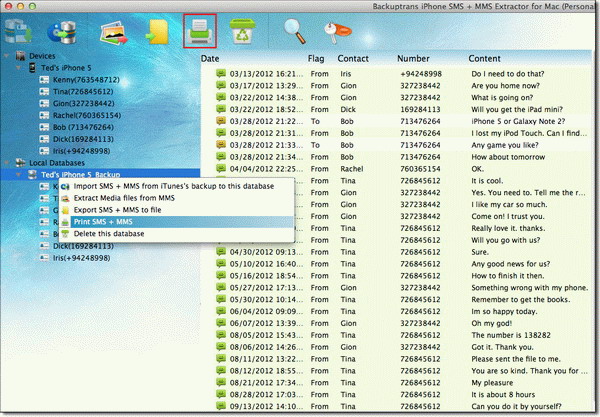Select message "Got it. Thank you."
The height and width of the screenshot is (417, 600).
(x=502, y=347)
